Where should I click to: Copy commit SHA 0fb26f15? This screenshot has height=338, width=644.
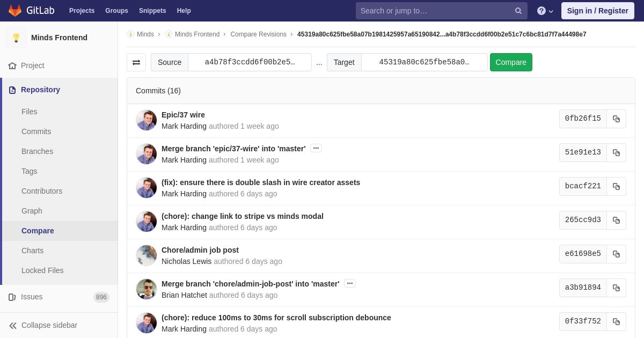[x=616, y=119]
